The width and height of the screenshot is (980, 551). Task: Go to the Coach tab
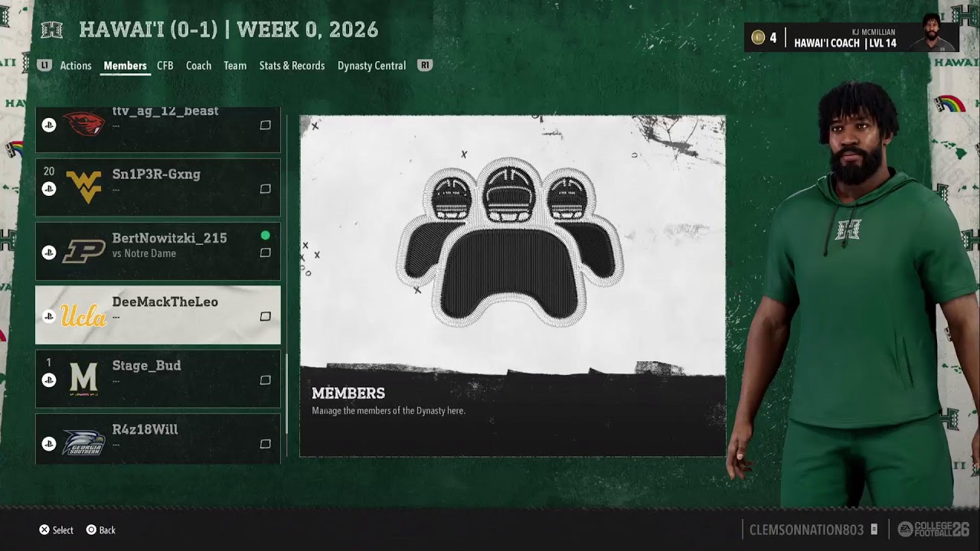pyautogui.click(x=198, y=66)
